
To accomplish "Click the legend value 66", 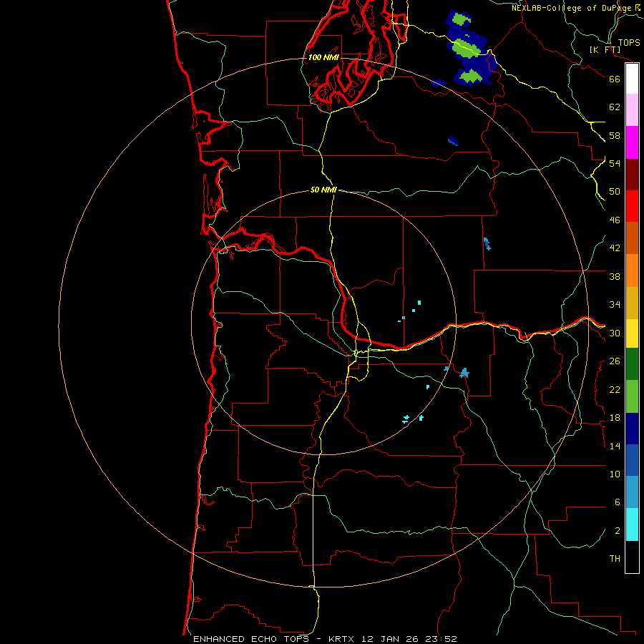I will click(x=615, y=79).
